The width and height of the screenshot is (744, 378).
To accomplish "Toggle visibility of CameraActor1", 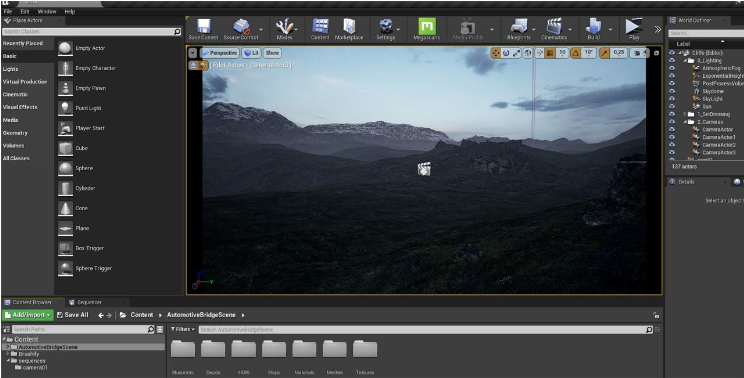I will click(x=672, y=137).
